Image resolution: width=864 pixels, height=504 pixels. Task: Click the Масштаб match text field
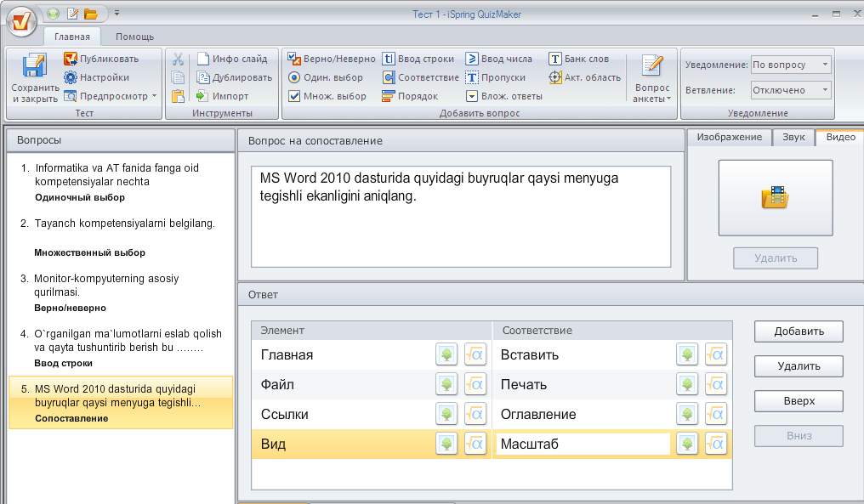click(583, 444)
